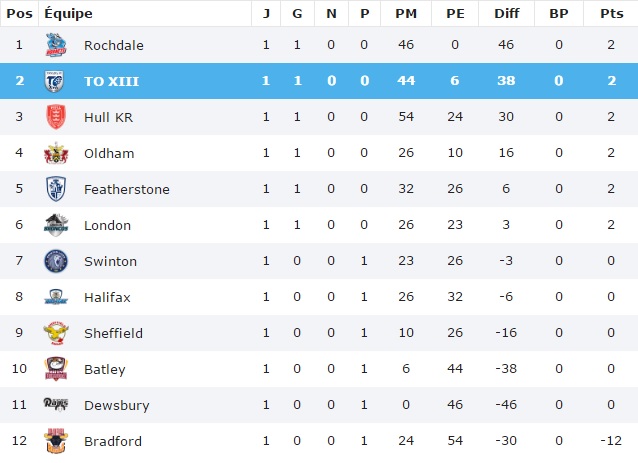Sort by Diff column header
The image size is (638, 463).
pos(506,13)
